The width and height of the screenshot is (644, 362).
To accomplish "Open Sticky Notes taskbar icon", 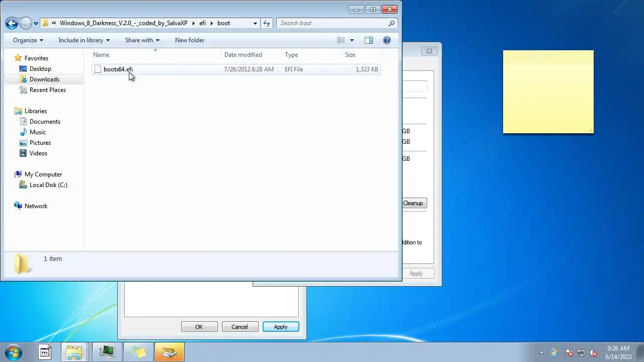I will coord(138,352).
